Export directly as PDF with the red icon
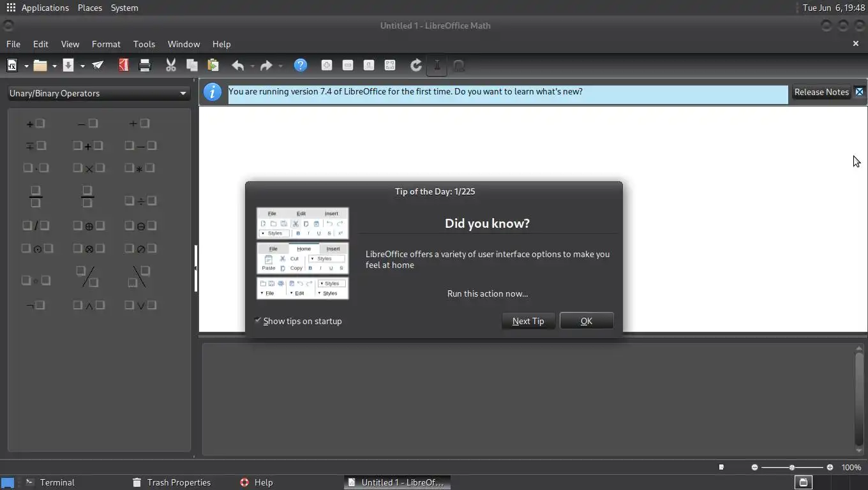 point(124,65)
